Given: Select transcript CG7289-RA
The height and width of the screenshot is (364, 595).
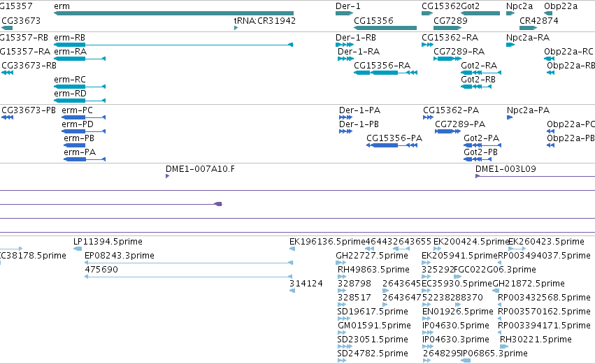Looking at the screenshot, I should click(x=447, y=59).
